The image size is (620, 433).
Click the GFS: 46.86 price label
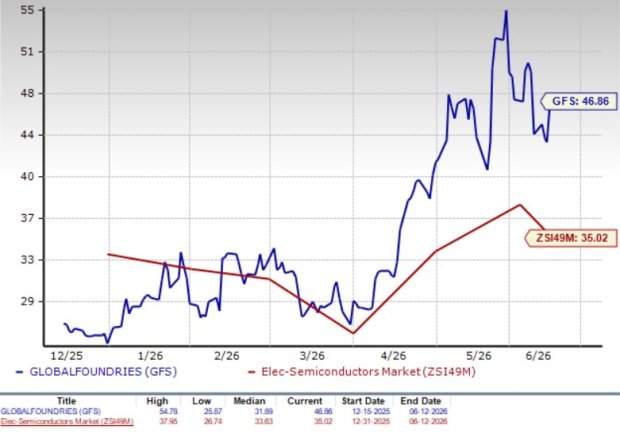(x=580, y=101)
